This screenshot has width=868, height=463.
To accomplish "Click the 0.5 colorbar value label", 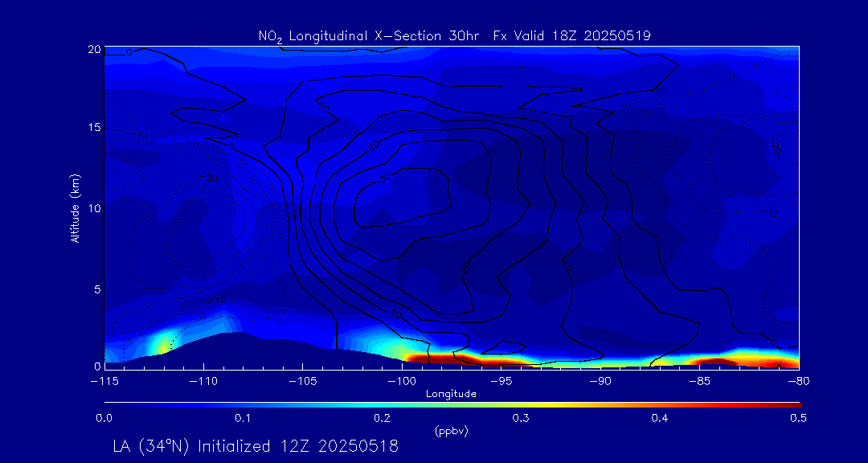I will point(798,419).
